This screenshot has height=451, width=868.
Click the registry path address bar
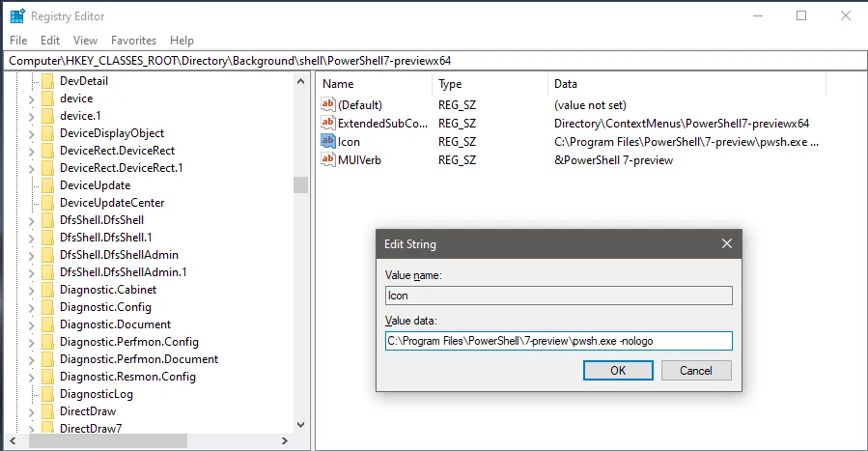point(434,60)
